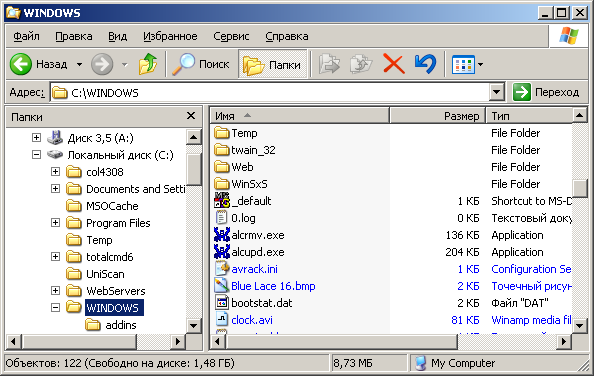Select the Temp folder in the tree
594x376 pixels.
pyautogui.click(x=99, y=240)
